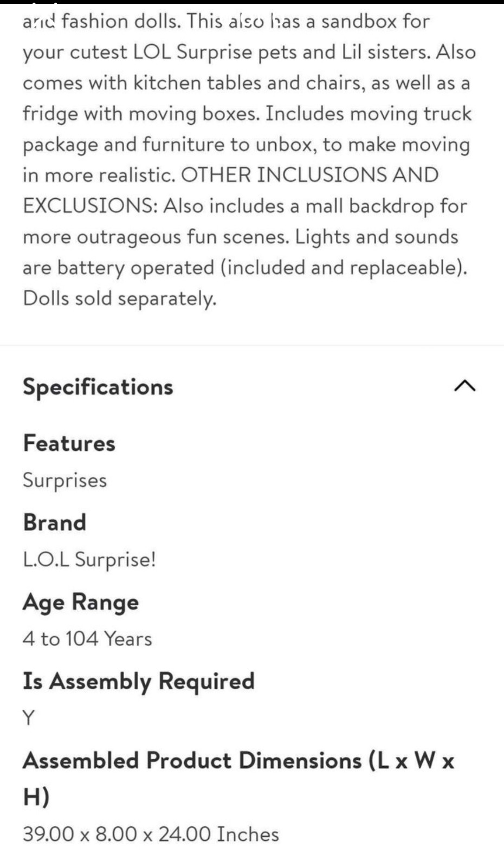
Task: Tap the Dolls sold separately sentence
Action: pos(120,299)
